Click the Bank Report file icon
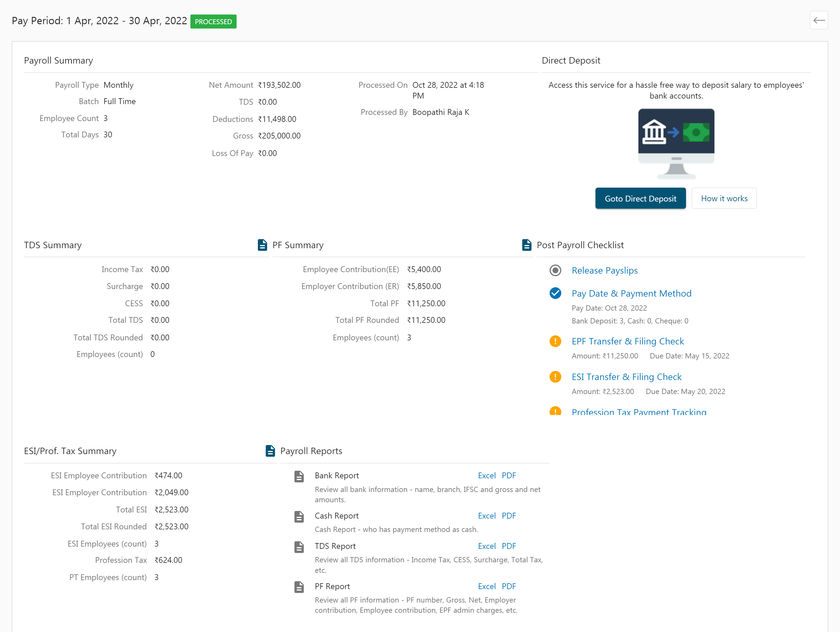Image resolution: width=840 pixels, height=632 pixels. [x=299, y=476]
